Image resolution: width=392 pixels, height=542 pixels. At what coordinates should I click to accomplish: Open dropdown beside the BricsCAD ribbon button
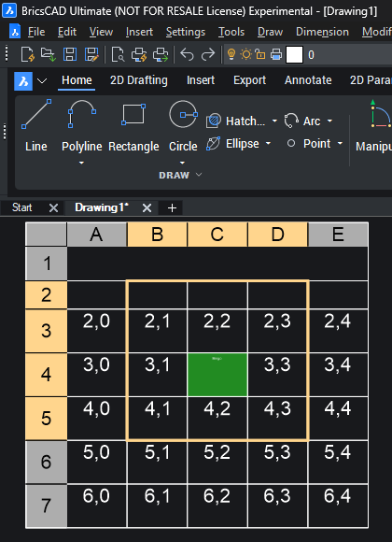pos(42,81)
